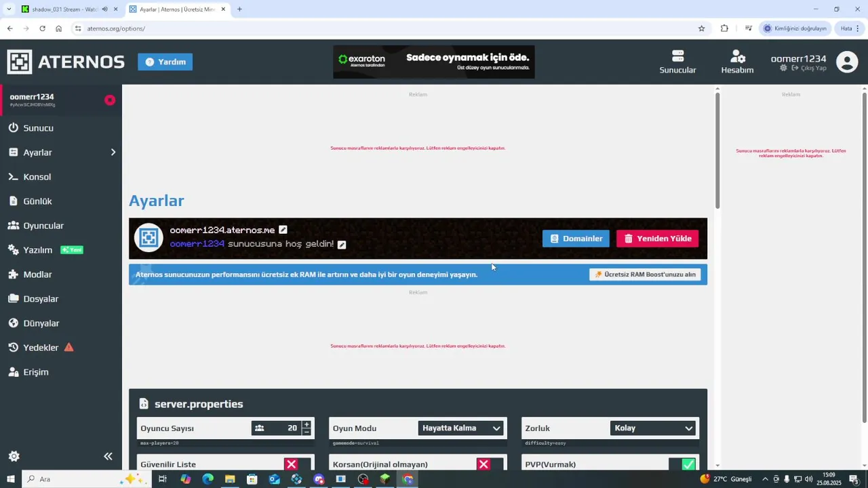Click the user avatar icon
Screen dimensions: 868x488
[x=847, y=62]
